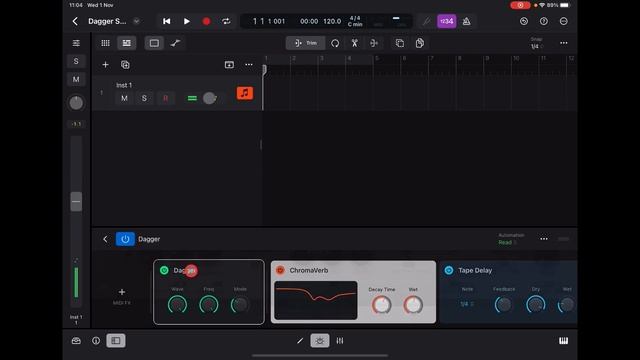Click the playhead marker at bar 1
640x360 pixels.
click(x=264, y=69)
